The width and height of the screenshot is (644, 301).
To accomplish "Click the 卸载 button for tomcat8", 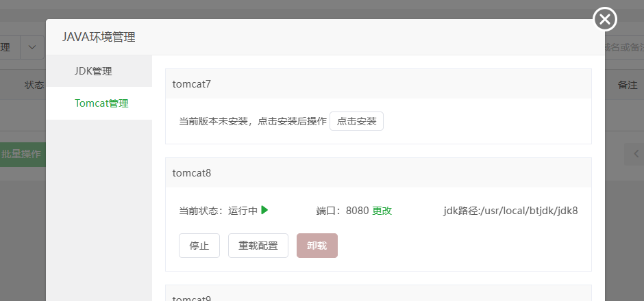I will (317, 246).
